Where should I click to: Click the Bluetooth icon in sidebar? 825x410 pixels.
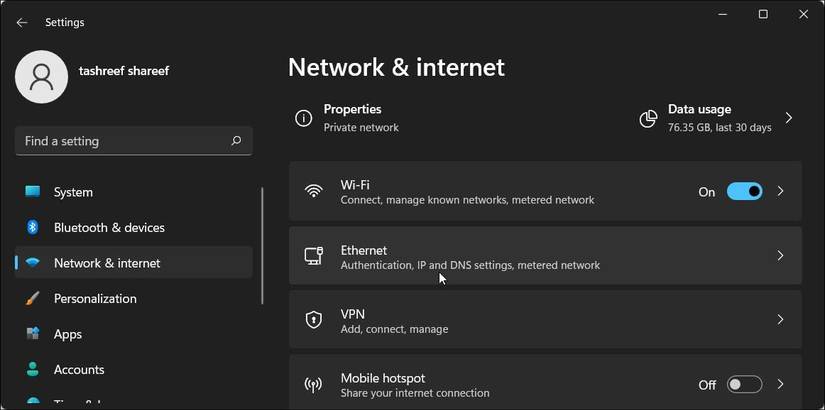(33, 227)
